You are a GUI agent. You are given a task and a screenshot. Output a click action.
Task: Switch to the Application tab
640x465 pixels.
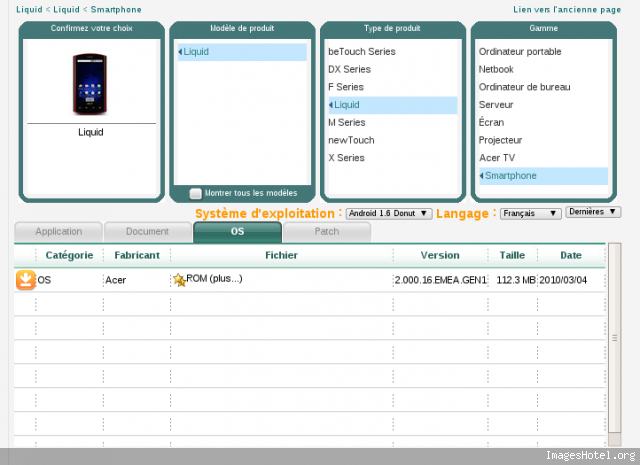coord(58,232)
